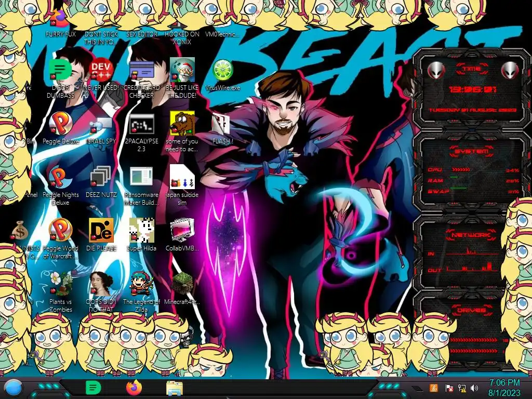
Task: Click the RAM usage bar in the System widget
Action: (x=454, y=177)
